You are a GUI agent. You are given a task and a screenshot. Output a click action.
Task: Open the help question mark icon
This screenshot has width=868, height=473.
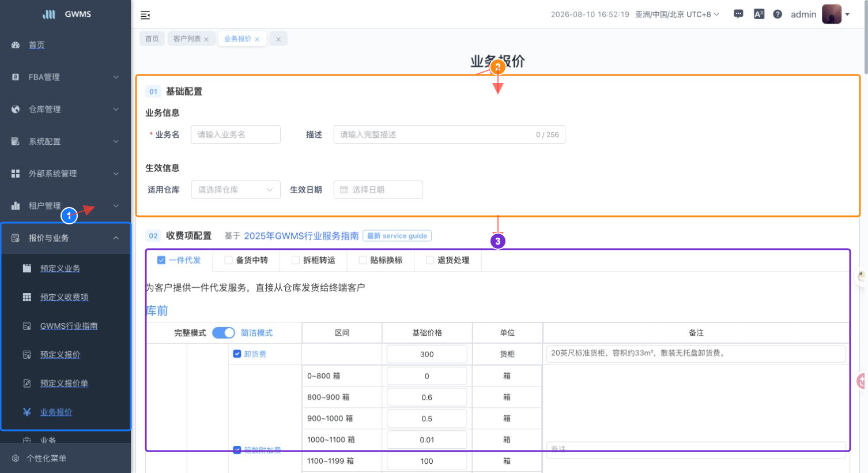point(778,14)
